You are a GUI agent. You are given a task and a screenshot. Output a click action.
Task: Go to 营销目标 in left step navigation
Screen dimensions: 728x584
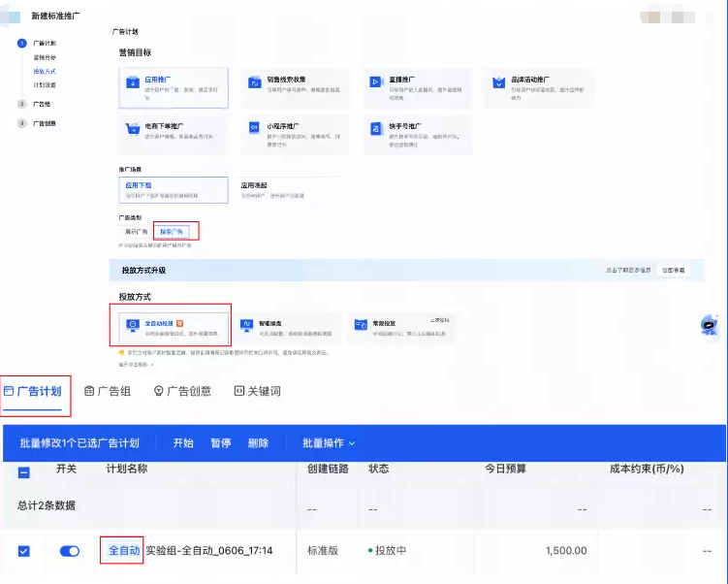45,57
